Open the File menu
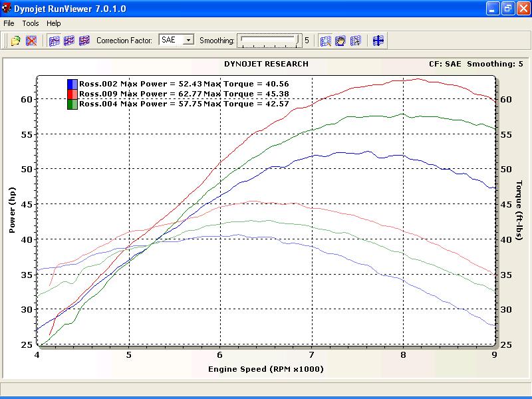 tap(9, 23)
